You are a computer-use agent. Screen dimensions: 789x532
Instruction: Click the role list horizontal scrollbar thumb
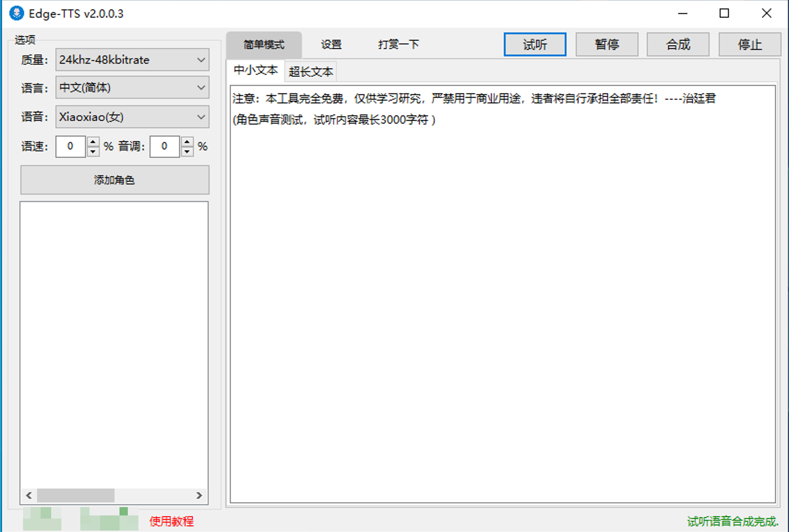[x=76, y=496]
